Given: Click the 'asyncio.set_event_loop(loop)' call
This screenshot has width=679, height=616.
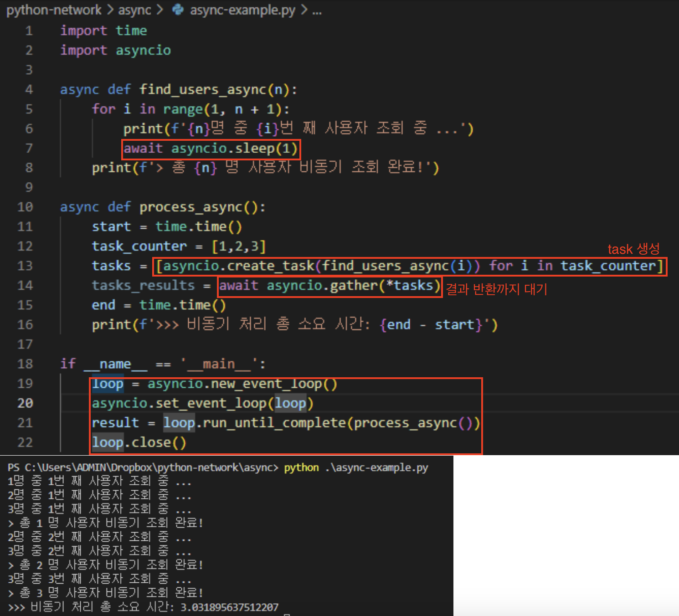Looking at the screenshot, I should point(203,403).
